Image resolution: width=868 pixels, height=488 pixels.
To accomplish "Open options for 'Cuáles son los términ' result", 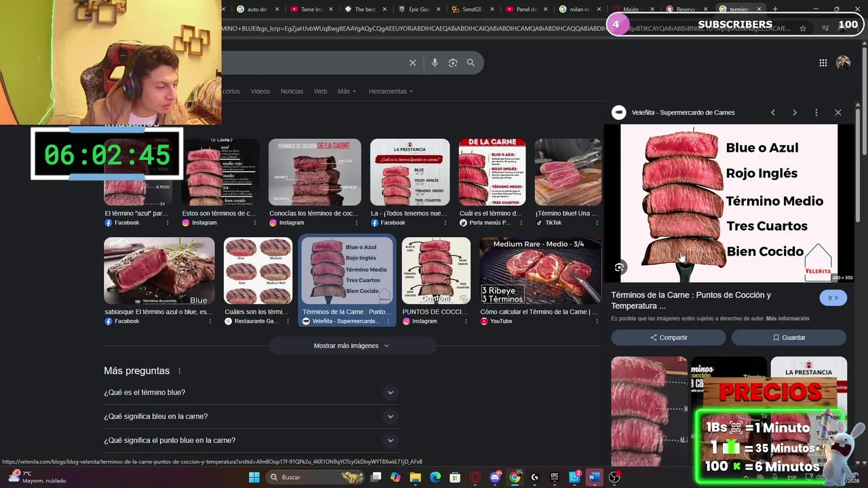I will (x=288, y=321).
